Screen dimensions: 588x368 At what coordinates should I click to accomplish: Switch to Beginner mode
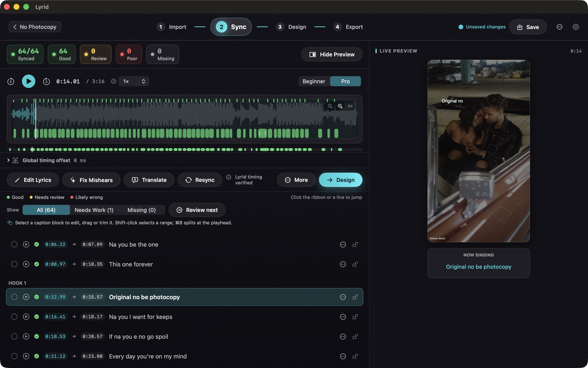314,81
